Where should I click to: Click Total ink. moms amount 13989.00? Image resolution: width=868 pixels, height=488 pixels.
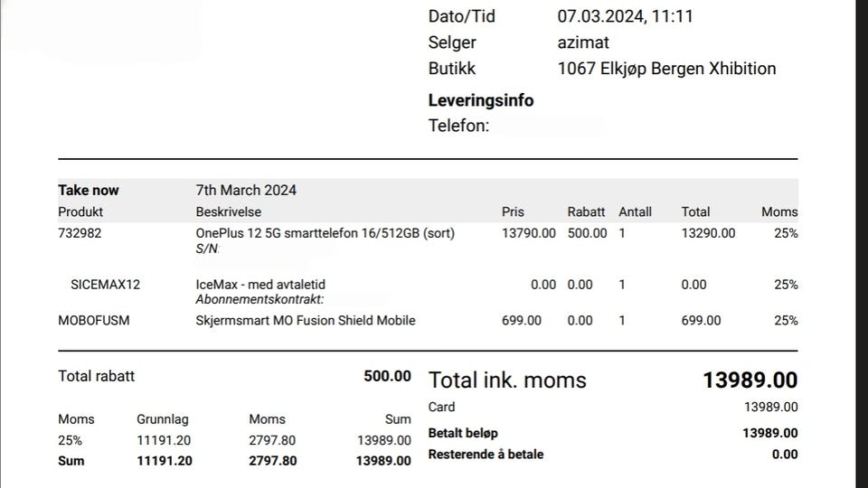(x=750, y=380)
